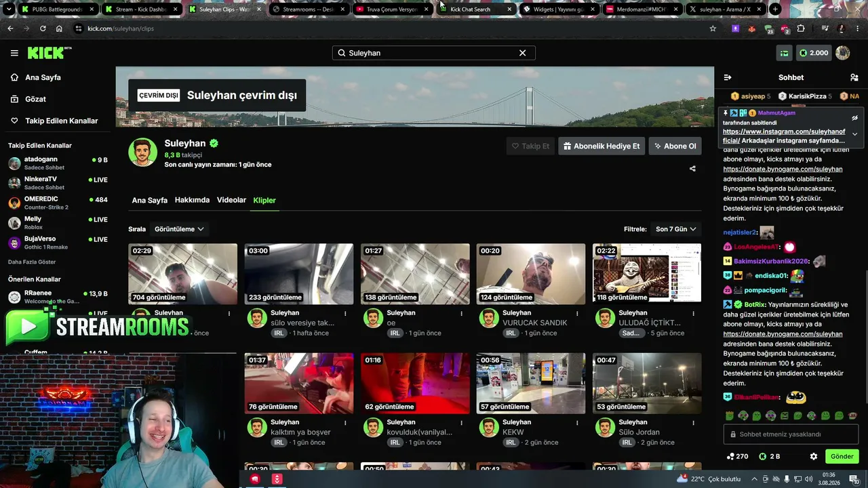The height and width of the screenshot is (488, 868).
Task: Open options for sülo veresiye clip
Action: tap(345, 313)
